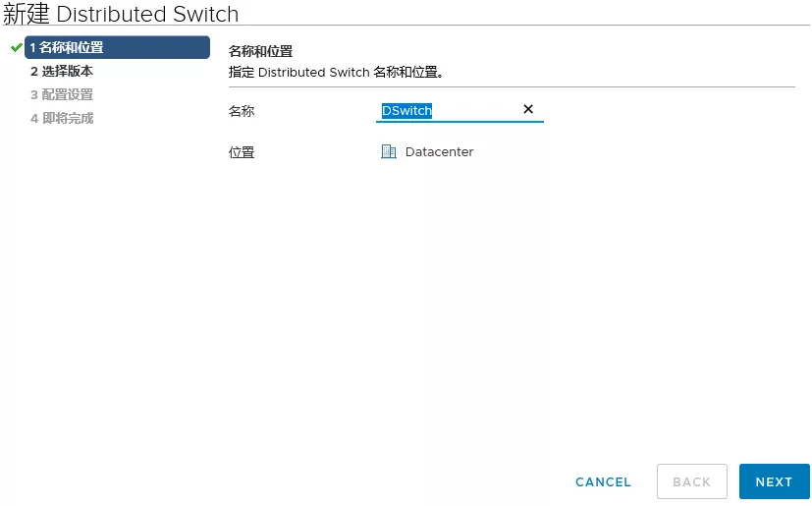Image resolution: width=812 pixels, height=506 pixels.
Task: Click the 名称 field label
Action: pyautogui.click(x=241, y=111)
